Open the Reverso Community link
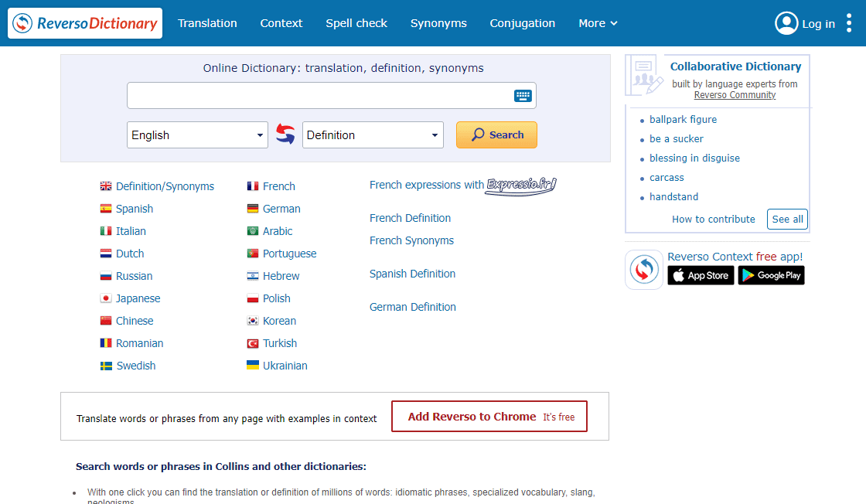Screen dimensions: 866x504 pos(735,95)
